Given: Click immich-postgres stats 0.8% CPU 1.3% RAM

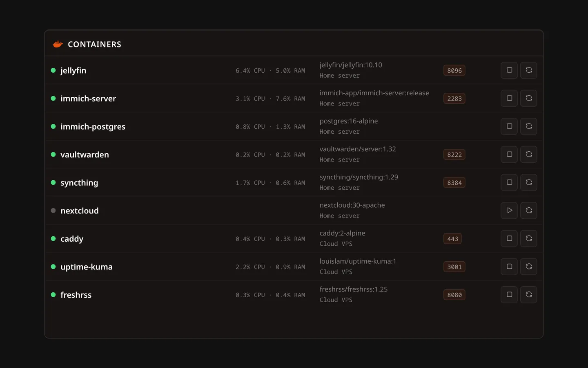Looking at the screenshot, I should click(x=270, y=127).
